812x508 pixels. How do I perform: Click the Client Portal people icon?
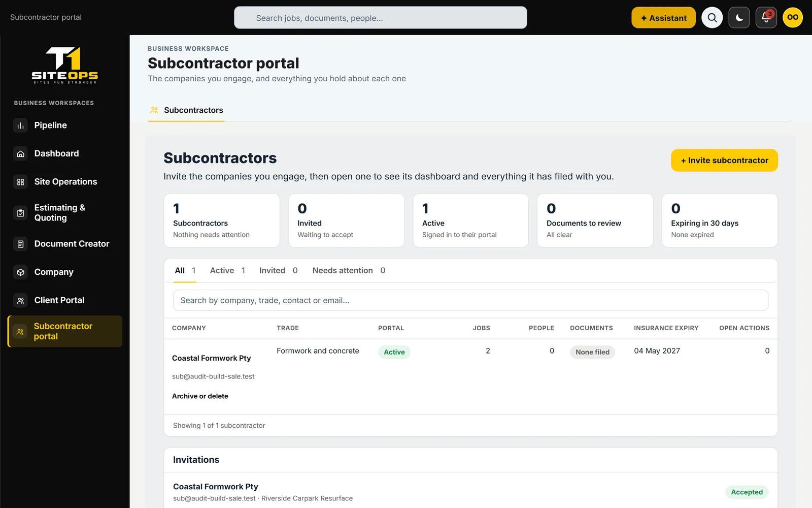(x=20, y=300)
